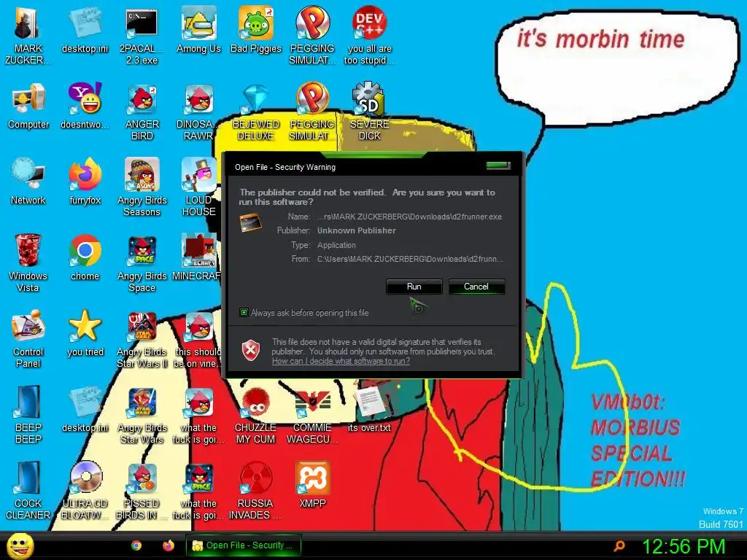The height and width of the screenshot is (560, 747).
Task: Close the Security Warning dialog with green button
Action: click(498, 166)
